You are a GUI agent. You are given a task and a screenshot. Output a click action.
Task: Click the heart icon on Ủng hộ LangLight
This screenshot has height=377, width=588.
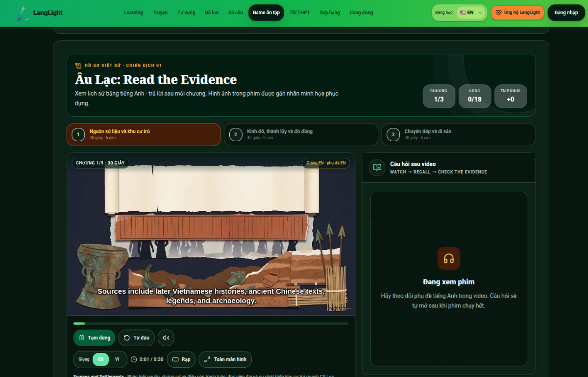pyautogui.click(x=499, y=13)
